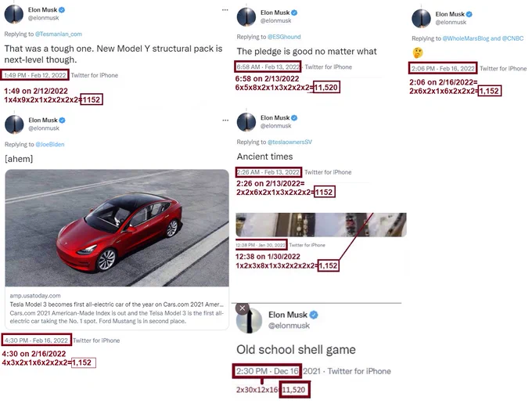Click the verified badge on Old school shell game tweet
Image resolution: width=532 pixels, height=418 pixels.
tap(314, 315)
